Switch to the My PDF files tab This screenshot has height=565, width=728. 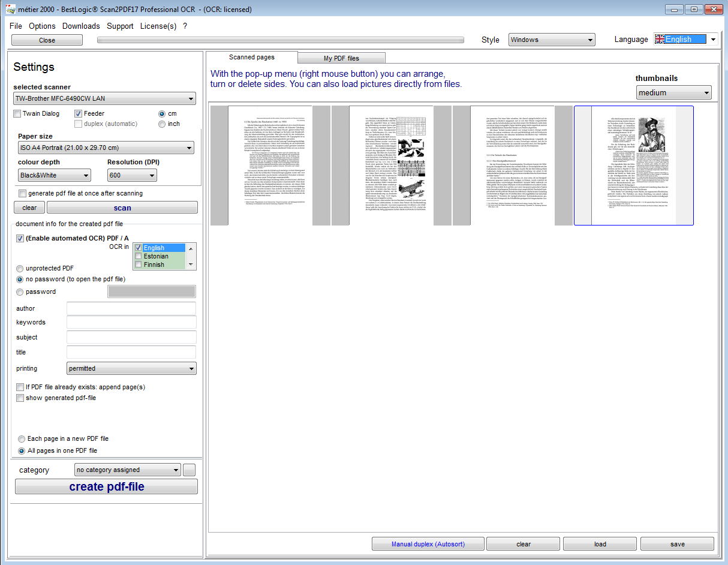(x=341, y=58)
